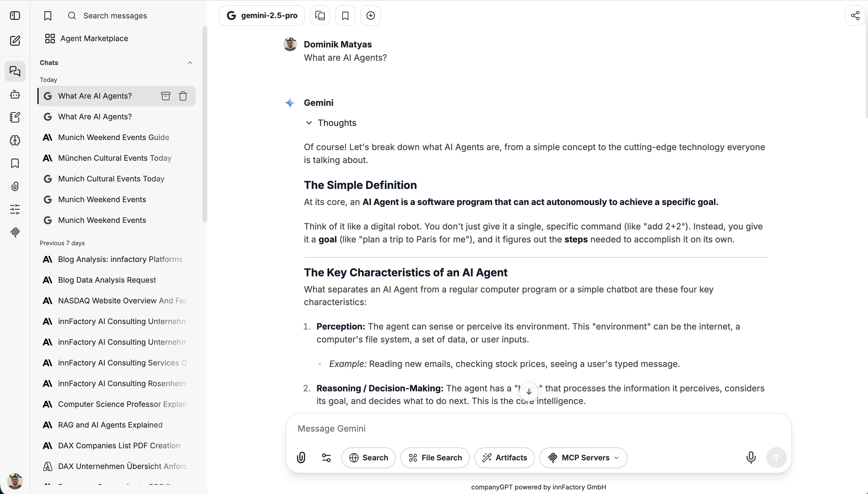Viewport: 868px width, 494px height.
Task: Open your profile avatar at the bottom left
Action: tap(15, 481)
